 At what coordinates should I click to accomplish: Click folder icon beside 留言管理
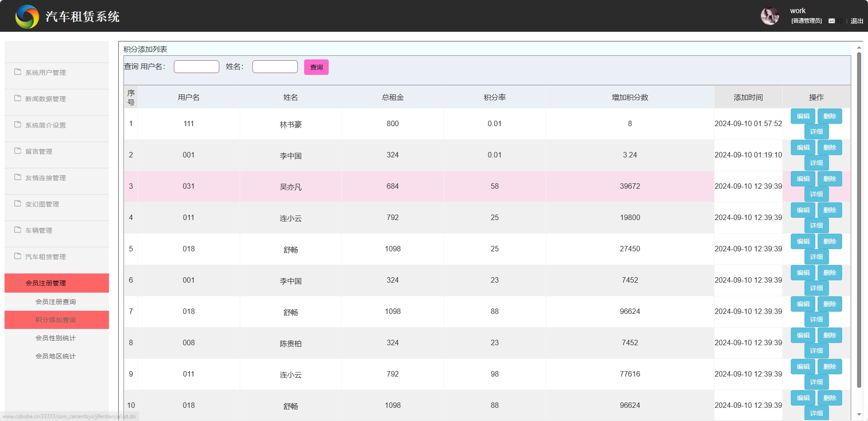point(18,151)
